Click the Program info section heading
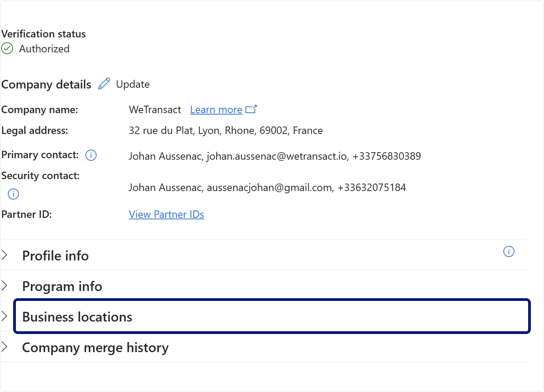 (62, 286)
